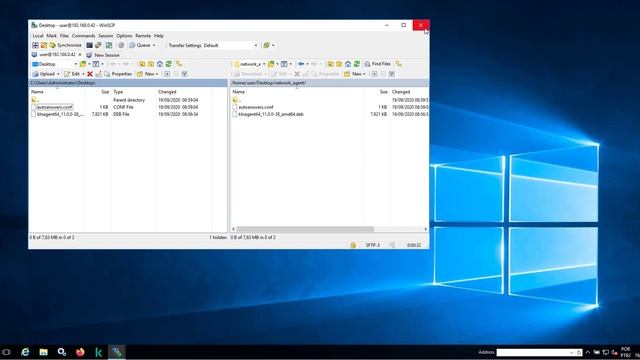
Task: Click the compare directories icon
Action: [x=36, y=45]
